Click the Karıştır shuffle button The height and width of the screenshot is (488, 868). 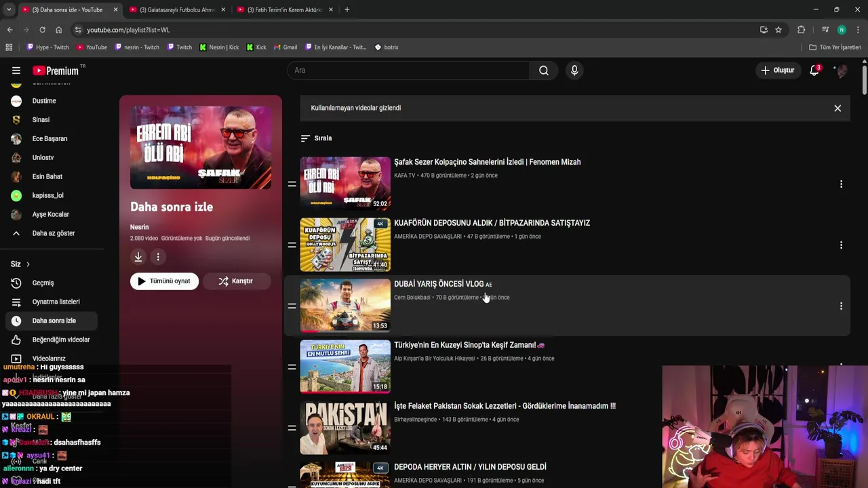[x=236, y=281]
